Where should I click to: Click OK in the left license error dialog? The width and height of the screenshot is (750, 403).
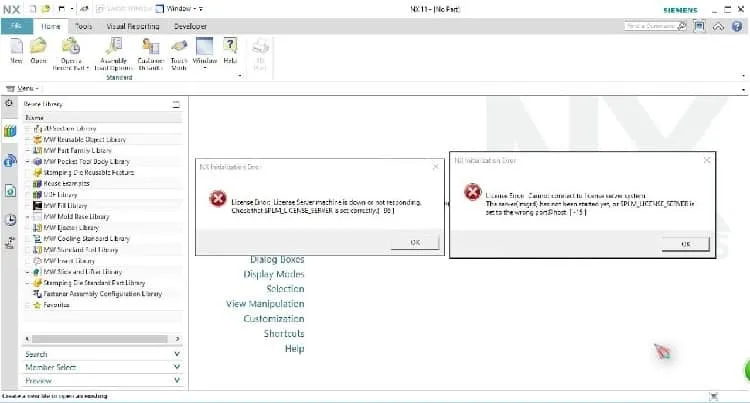point(415,242)
